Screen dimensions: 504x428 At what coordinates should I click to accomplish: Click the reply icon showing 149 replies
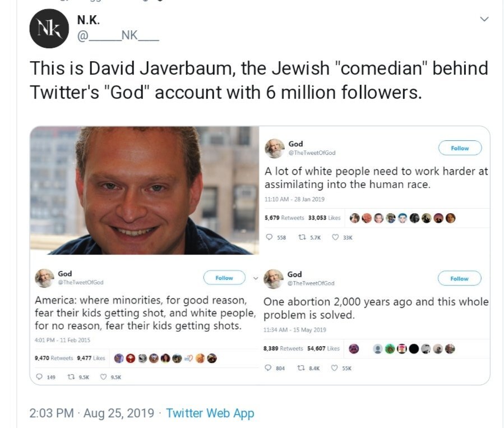[x=39, y=377]
